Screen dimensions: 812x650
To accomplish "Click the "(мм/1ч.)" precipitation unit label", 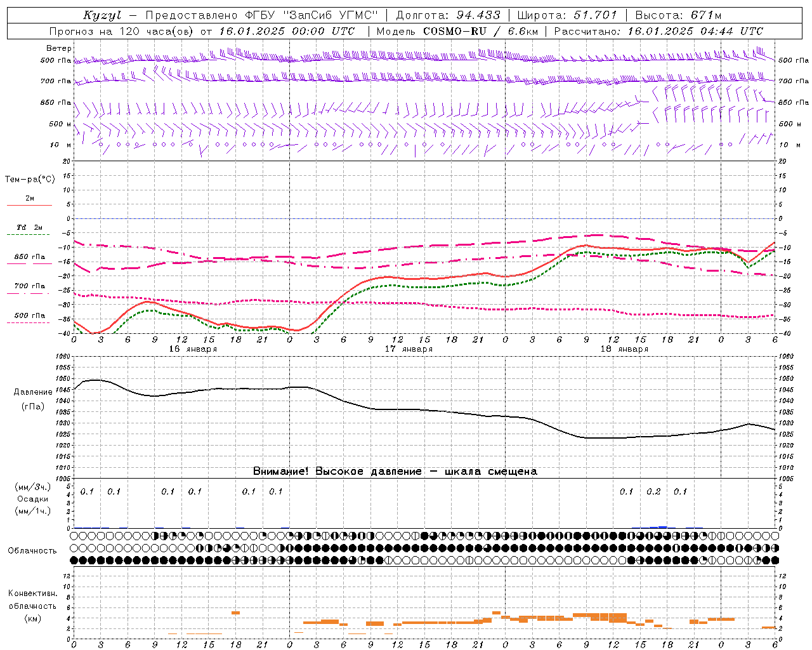I will (x=32, y=511).
